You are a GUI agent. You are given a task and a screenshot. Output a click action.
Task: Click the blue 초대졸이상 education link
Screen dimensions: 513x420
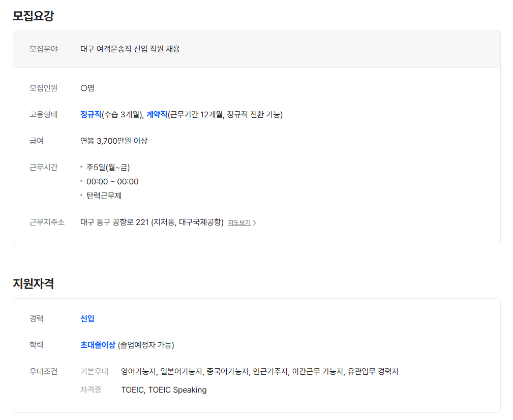coord(98,345)
